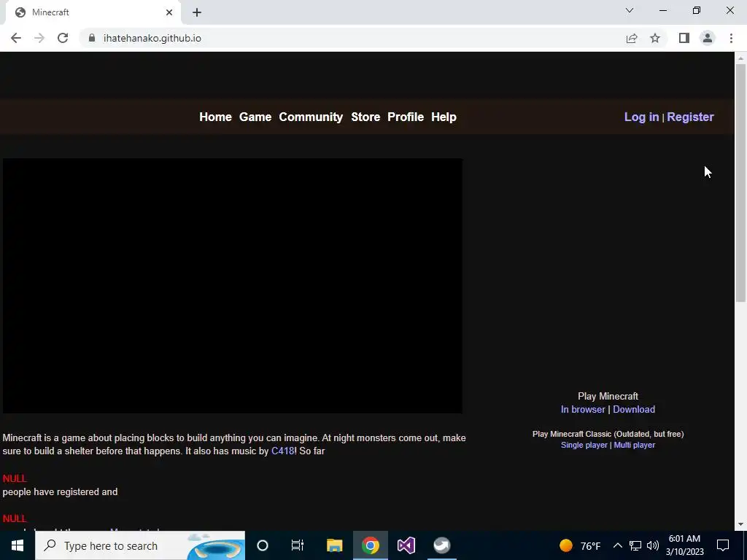
Task: Click the Register link
Action: coord(690,117)
